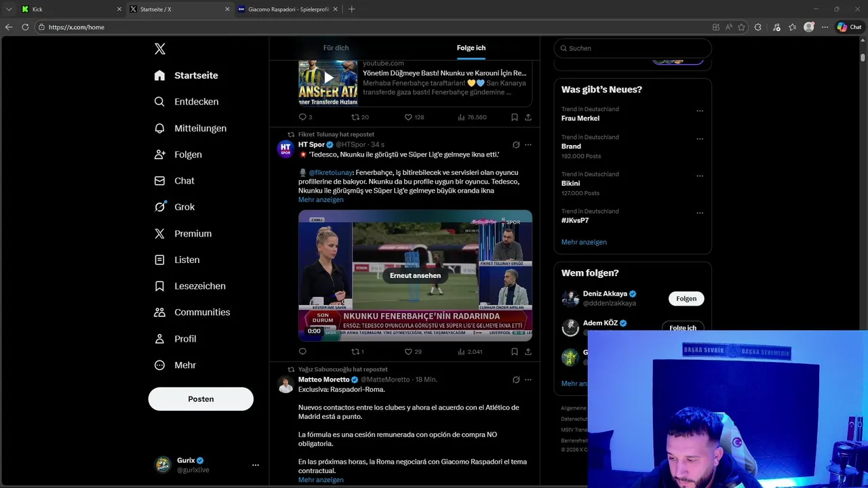Open more options on HT Spor post
The height and width of the screenshot is (488, 868).
[x=528, y=145]
